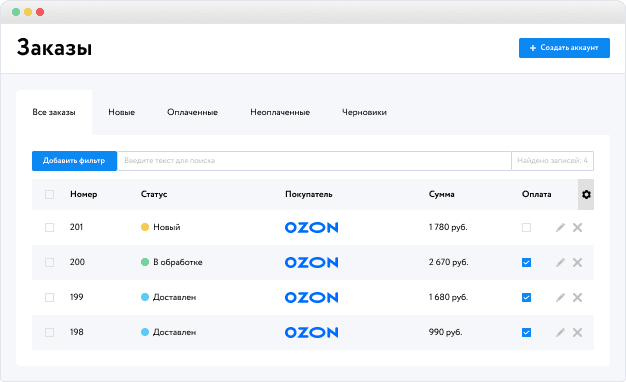Click the Добавить фильтр button

click(74, 161)
